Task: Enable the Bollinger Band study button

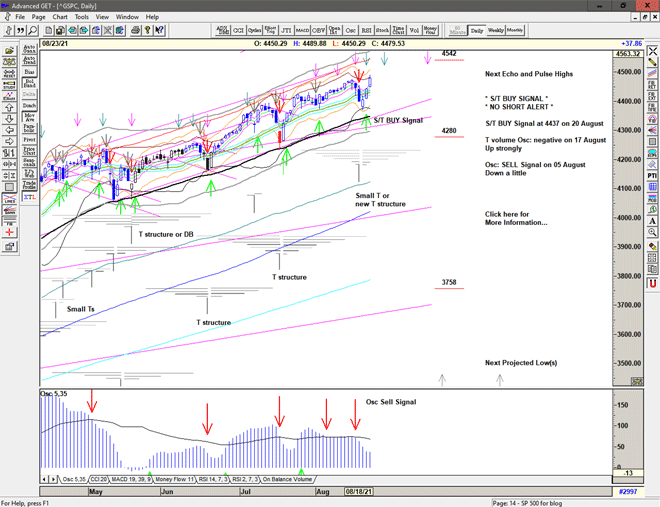Action: tap(28, 83)
